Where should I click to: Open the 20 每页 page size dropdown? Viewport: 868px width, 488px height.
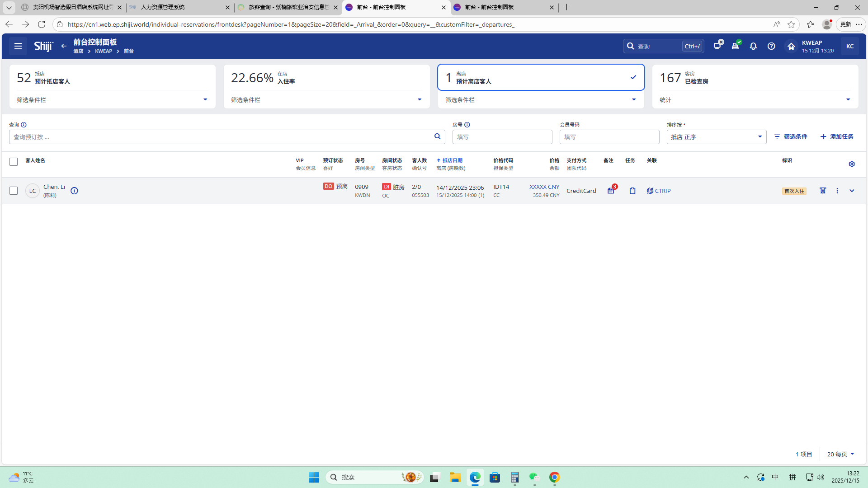pyautogui.click(x=840, y=454)
